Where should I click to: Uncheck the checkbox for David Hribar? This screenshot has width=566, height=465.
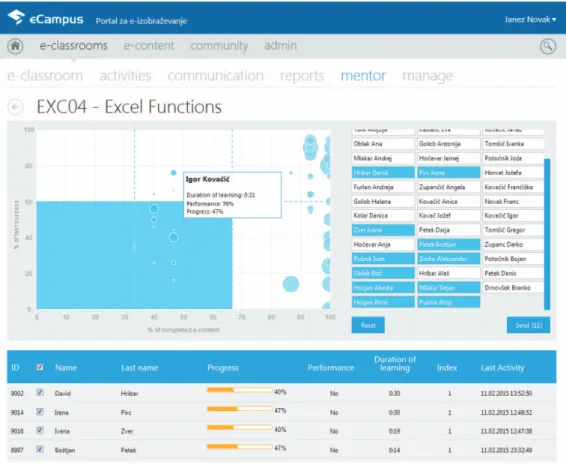point(40,392)
